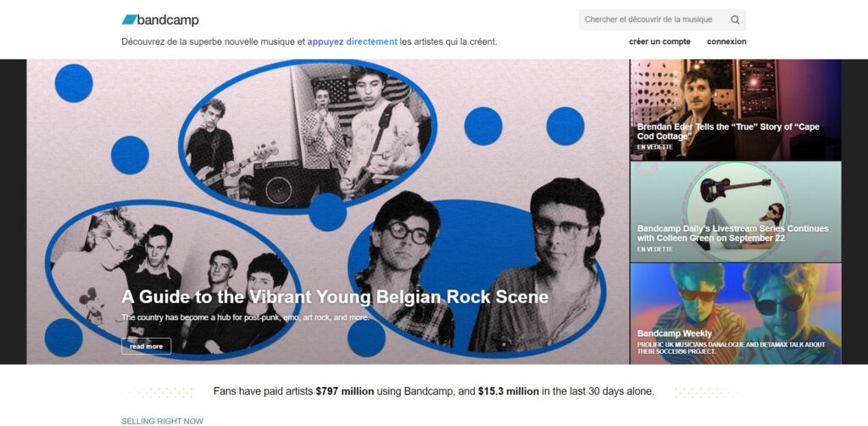
Task: Click the Bandcamp logo
Action: 160,20
